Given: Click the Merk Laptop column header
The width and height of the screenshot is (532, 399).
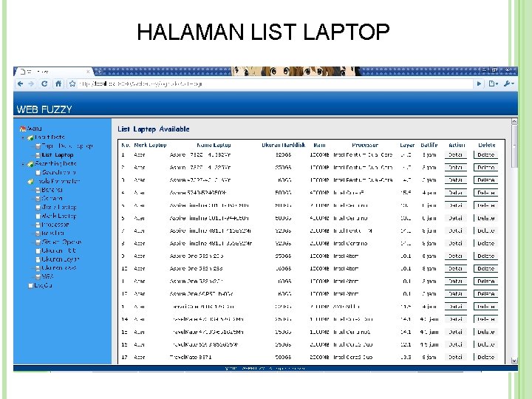Looking at the screenshot, I should click(150, 145).
